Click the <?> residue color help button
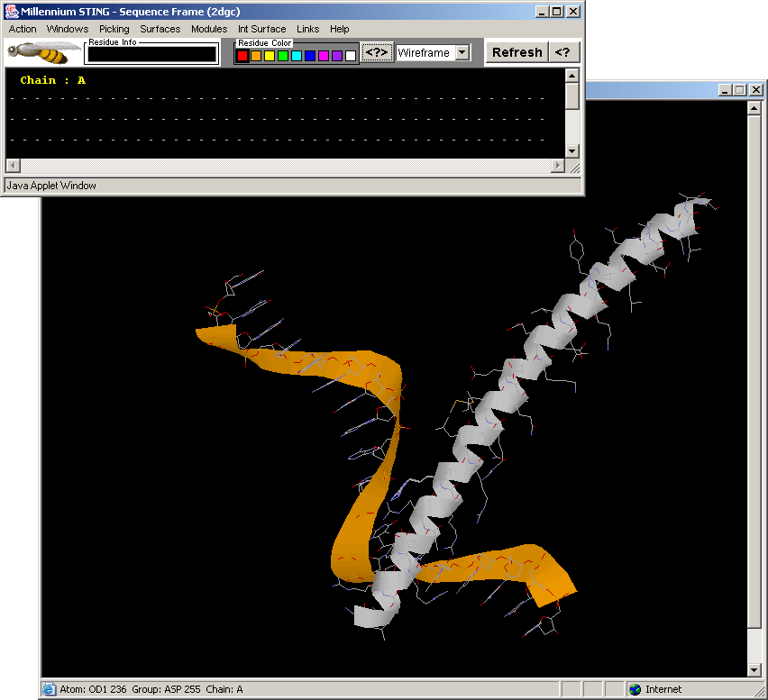Viewport: 768px width, 700px height. [377, 52]
